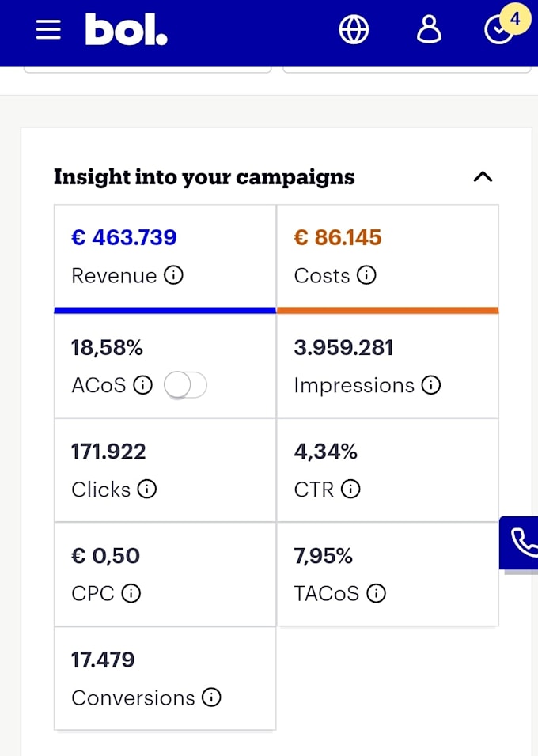Image resolution: width=538 pixels, height=756 pixels.
Task: Select the Costs metric card € 86.145
Action: [388, 259]
